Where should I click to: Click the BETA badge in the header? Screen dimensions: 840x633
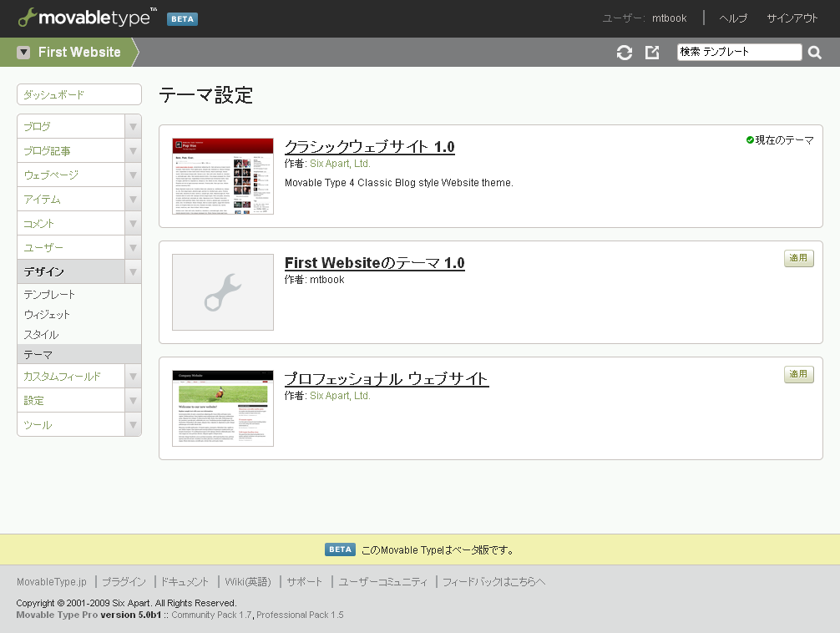pyautogui.click(x=182, y=18)
